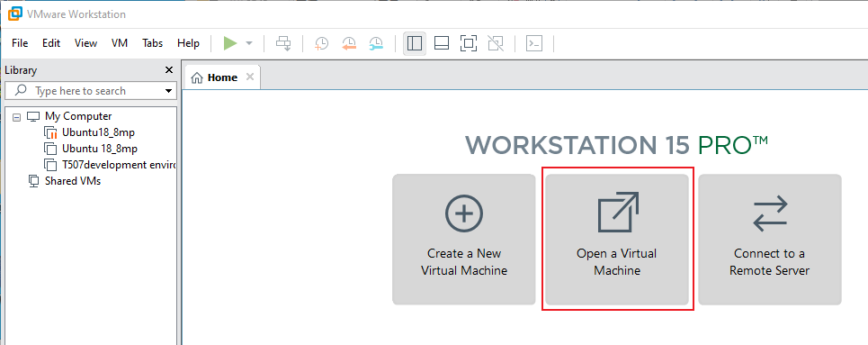This screenshot has width=868, height=345.
Task: Click Create a New Virtual Machine
Action: 464,239
